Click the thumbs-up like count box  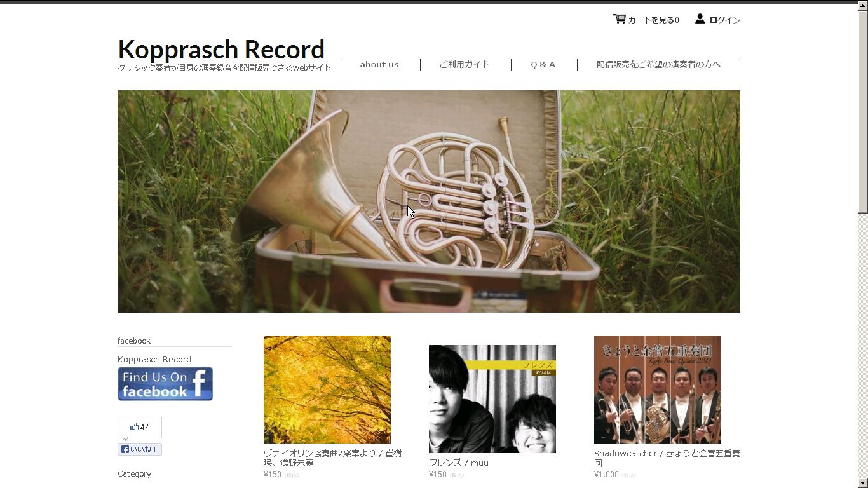point(140,427)
